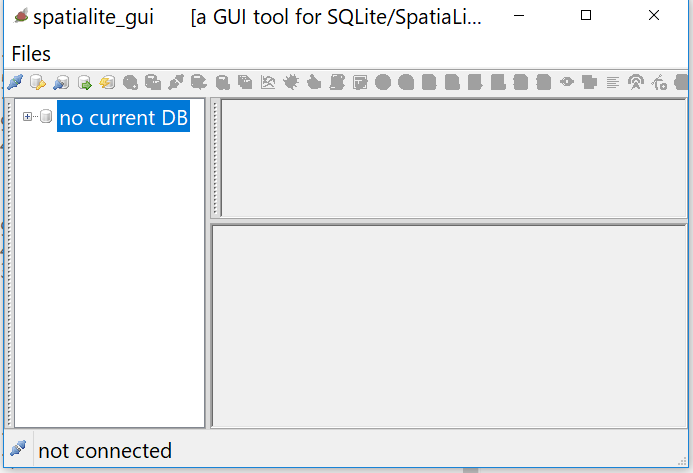
Task: Open the Files menu
Action: click(x=31, y=54)
